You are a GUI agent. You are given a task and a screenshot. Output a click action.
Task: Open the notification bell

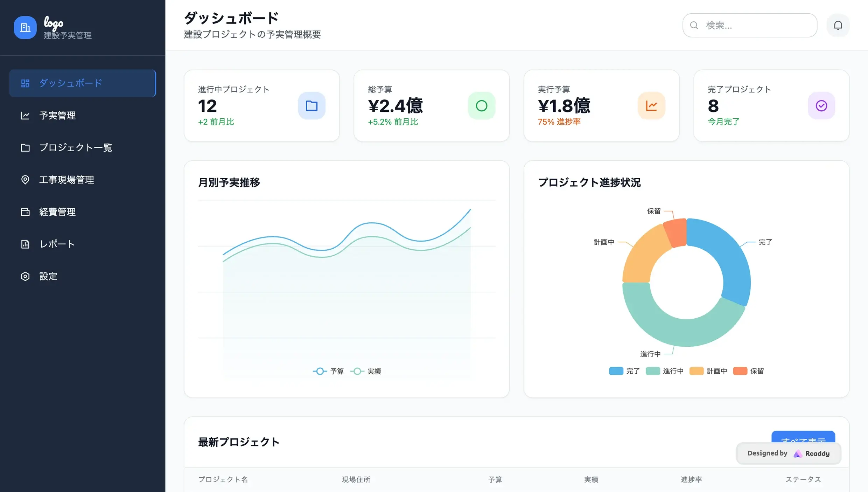pos(838,25)
